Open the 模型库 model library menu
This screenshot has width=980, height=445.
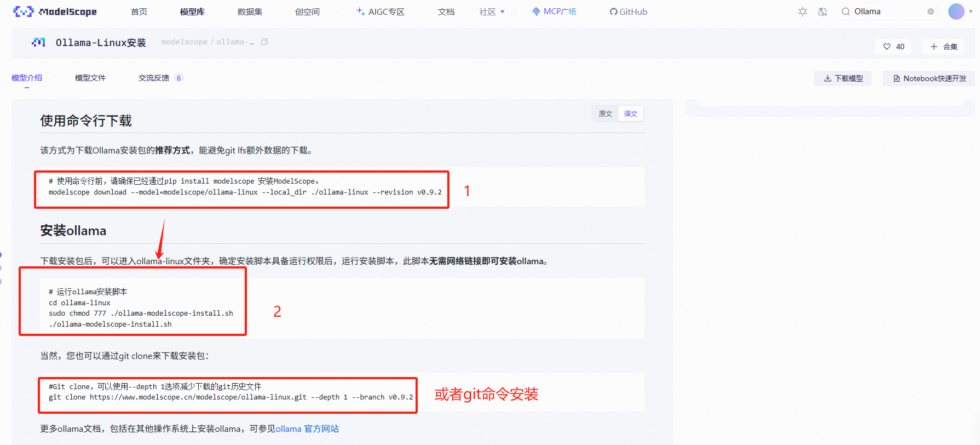tap(192, 12)
